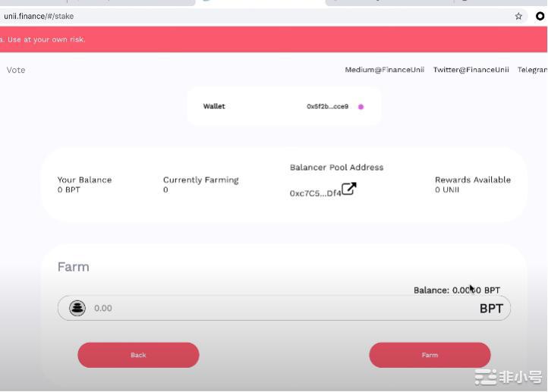Open the Medium@FinanceUnii link
The width and height of the screenshot is (548, 392).
(384, 70)
